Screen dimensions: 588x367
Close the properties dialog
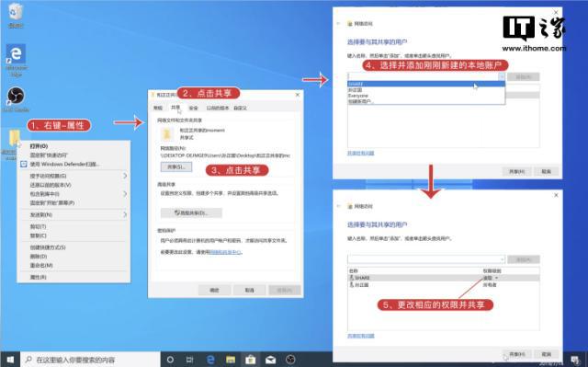298,95
